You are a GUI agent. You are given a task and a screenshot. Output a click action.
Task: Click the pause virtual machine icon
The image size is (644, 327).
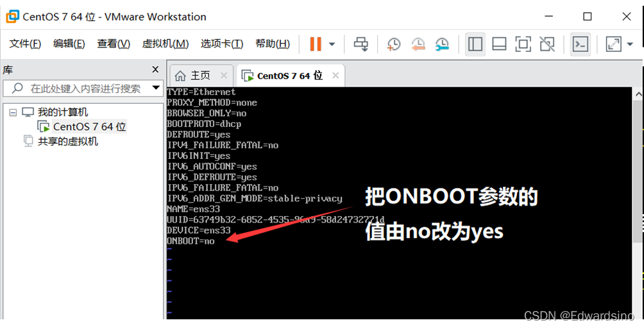point(316,44)
